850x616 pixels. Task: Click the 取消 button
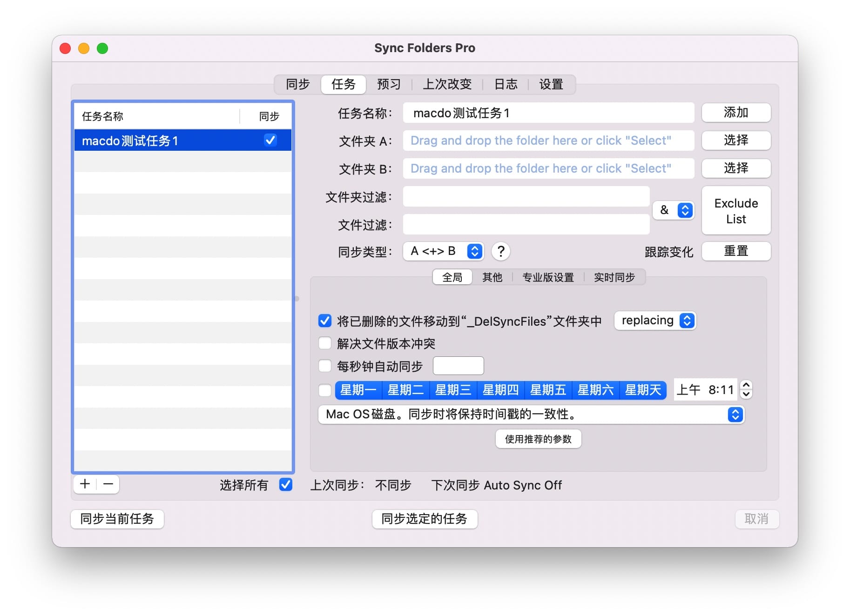coord(757,519)
